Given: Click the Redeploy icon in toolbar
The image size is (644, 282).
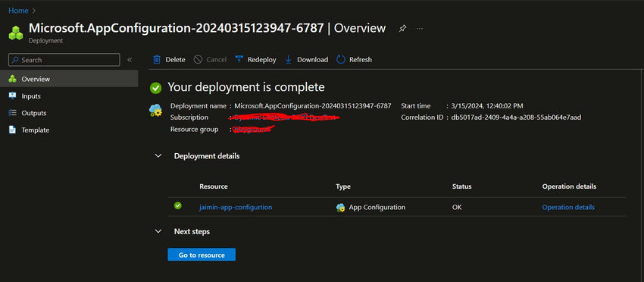Looking at the screenshot, I should [x=239, y=60].
